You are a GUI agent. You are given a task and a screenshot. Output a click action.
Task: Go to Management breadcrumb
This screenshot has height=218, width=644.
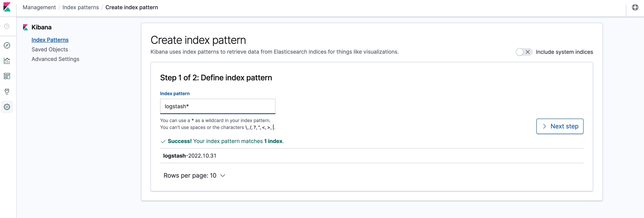click(39, 7)
